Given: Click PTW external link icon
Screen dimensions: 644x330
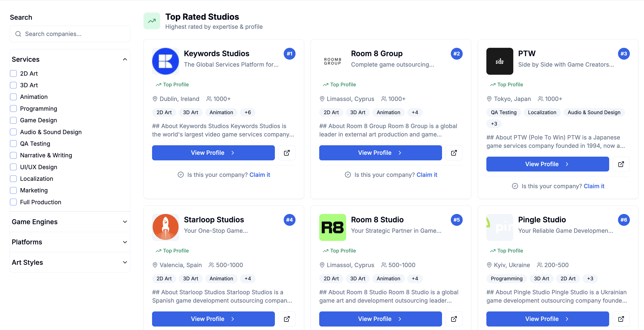Looking at the screenshot, I should 621,164.
